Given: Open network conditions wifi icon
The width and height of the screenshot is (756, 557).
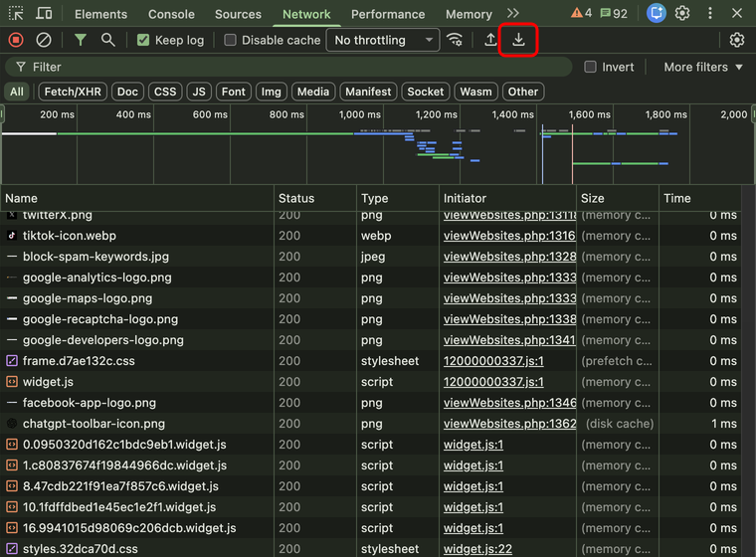Looking at the screenshot, I should [x=455, y=40].
